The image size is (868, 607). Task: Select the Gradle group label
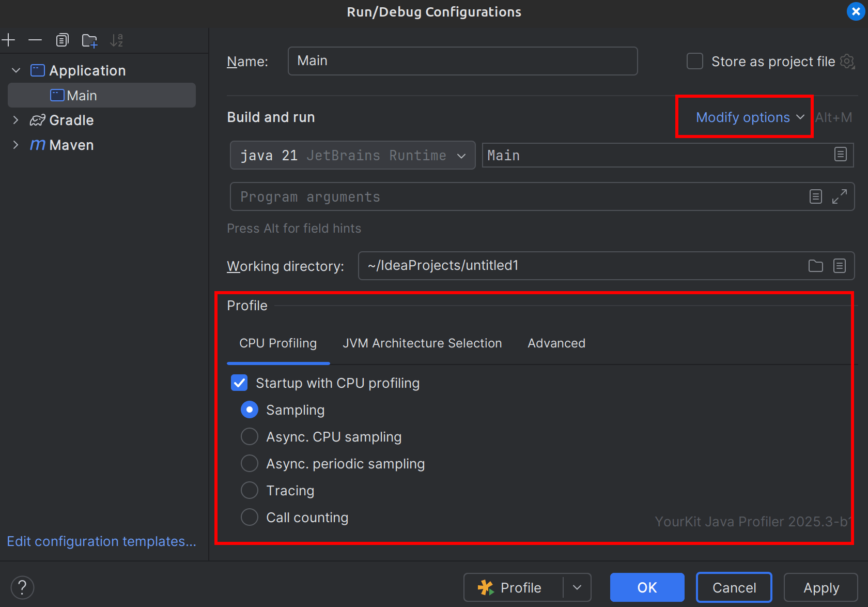coord(71,120)
